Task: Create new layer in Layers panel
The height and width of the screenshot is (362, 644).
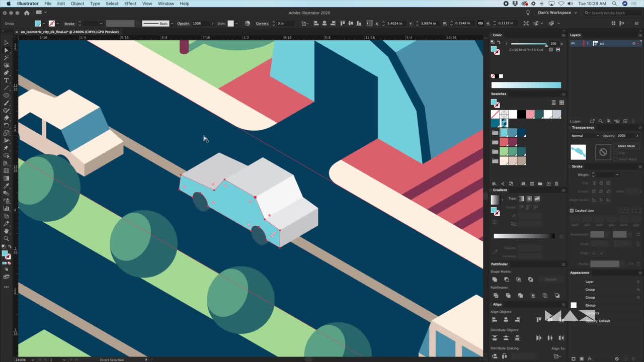Action: pyautogui.click(x=625, y=121)
